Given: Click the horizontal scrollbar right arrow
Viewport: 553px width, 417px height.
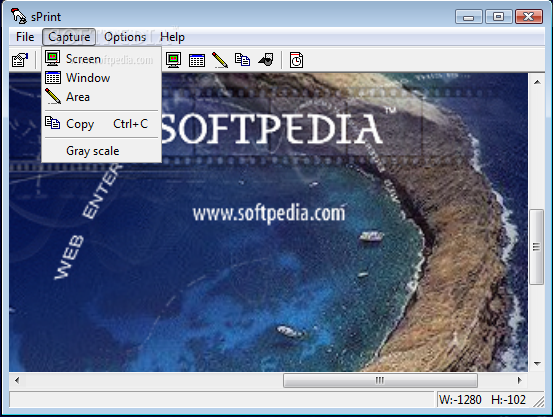Looking at the screenshot, I should click(x=519, y=380).
